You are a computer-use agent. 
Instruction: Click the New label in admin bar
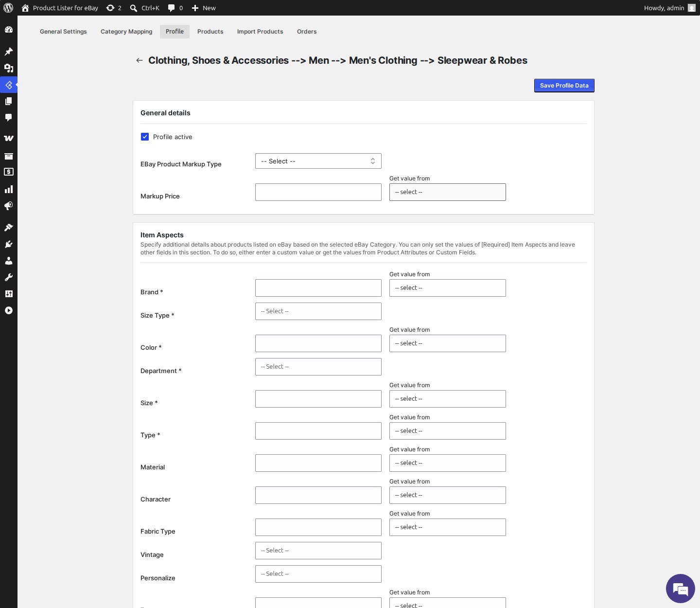click(x=209, y=8)
